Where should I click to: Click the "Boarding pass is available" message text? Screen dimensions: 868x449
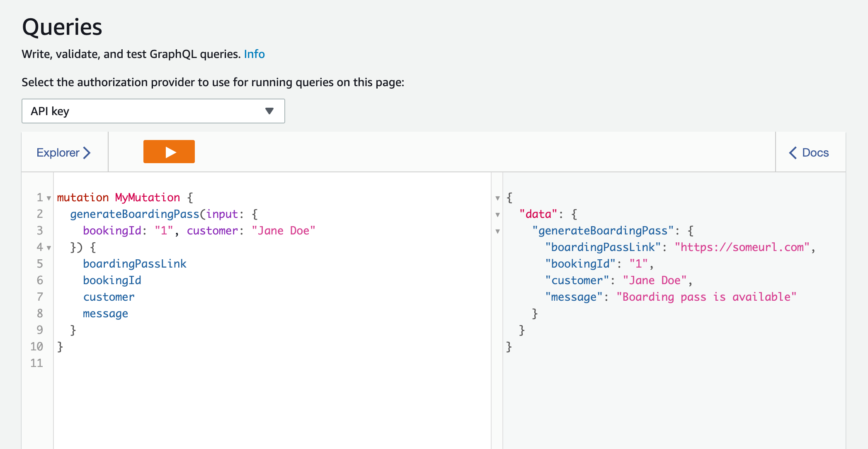[706, 297]
